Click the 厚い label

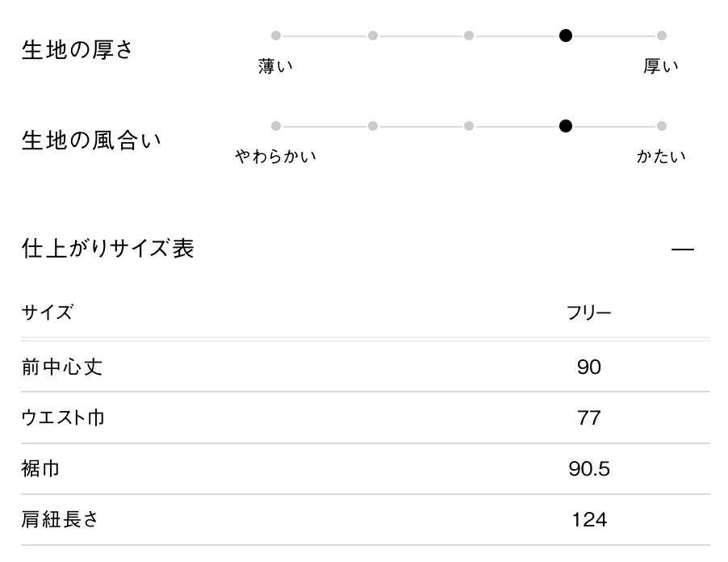[x=661, y=67]
